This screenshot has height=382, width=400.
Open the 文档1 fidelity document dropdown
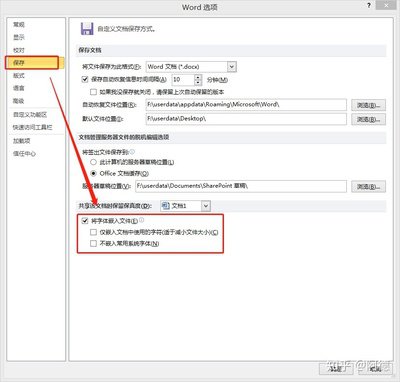coord(206,206)
